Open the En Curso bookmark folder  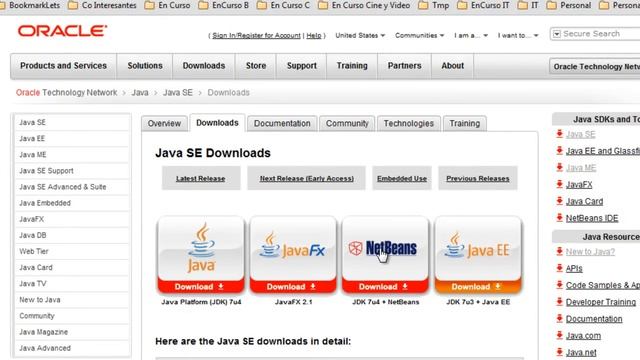168,6
